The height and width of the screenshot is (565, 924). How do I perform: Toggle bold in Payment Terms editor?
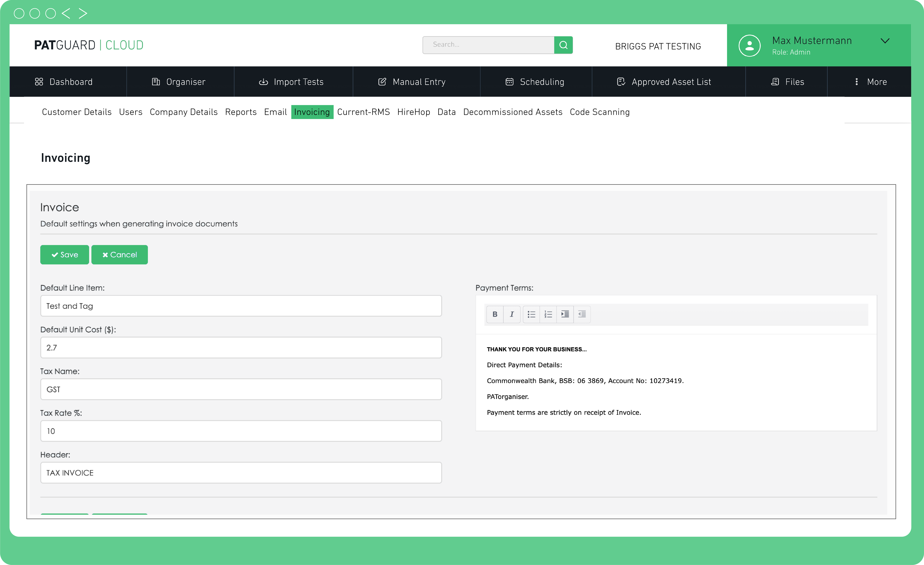pos(495,314)
